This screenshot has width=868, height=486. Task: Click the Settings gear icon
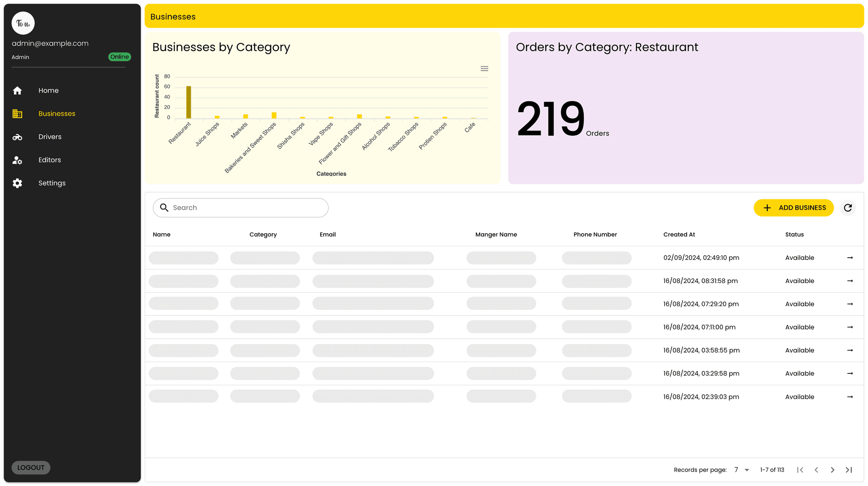tap(17, 183)
